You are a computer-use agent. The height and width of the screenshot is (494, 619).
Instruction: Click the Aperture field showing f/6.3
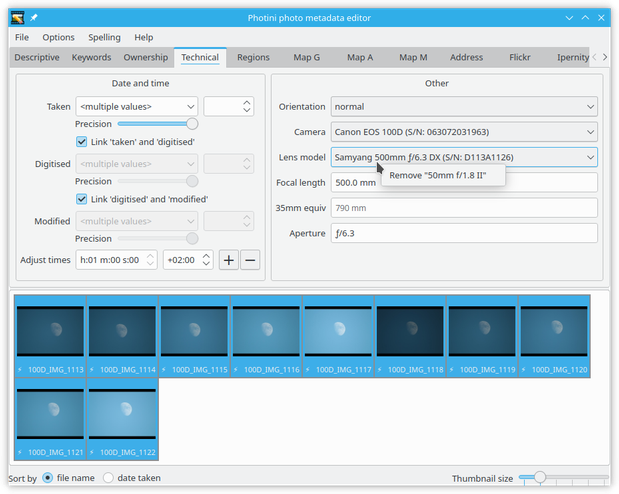[464, 233]
